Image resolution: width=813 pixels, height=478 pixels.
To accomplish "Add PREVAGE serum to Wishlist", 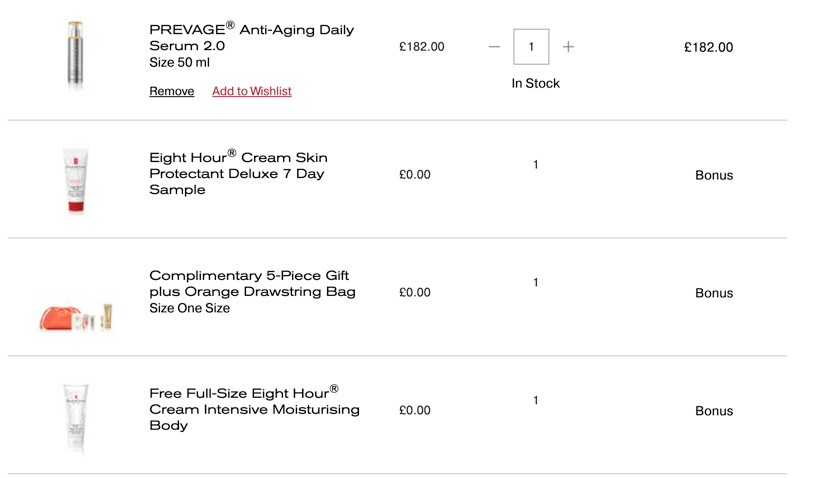I will coord(251,91).
